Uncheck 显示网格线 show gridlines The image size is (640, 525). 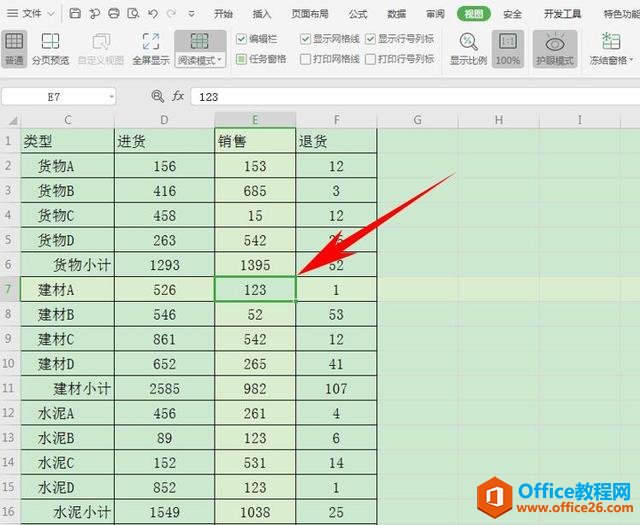pos(305,39)
